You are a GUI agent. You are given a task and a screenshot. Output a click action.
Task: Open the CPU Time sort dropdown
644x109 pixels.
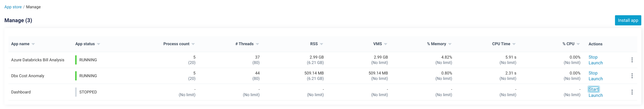(514, 44)
